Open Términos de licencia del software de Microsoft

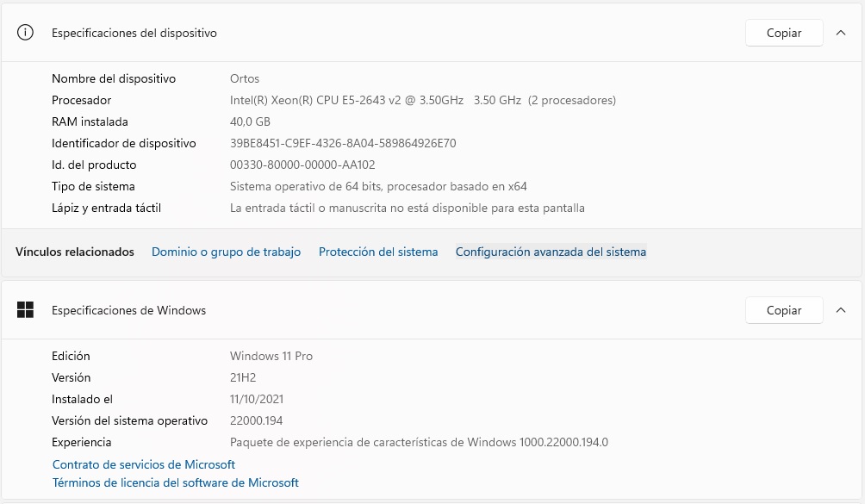(176, 482)
